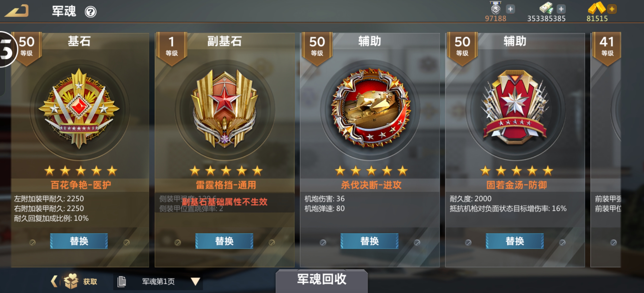Click the page document icon beside 军魂第1页
This screenshot has width=644, height=293.
pos(122,282)
